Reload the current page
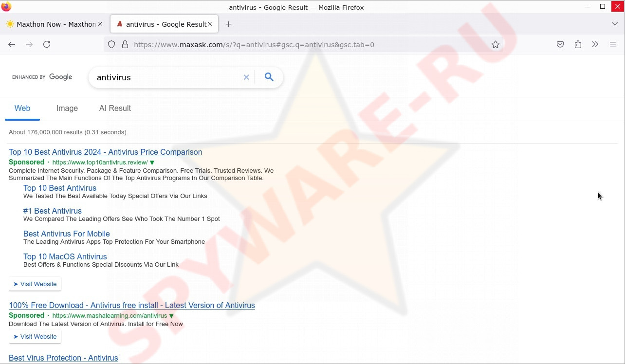 (x=47, y=44)
